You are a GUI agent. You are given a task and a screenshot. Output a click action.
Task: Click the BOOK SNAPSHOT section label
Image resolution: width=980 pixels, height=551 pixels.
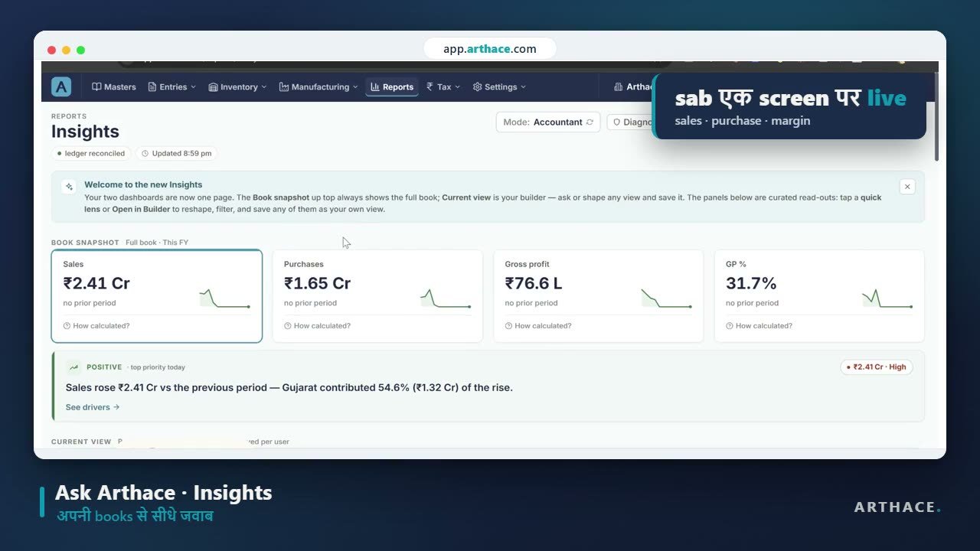[x=85, y=243]
